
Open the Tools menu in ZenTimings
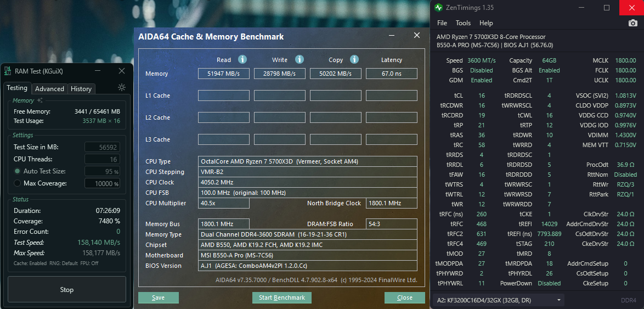(x=464, y=23)
